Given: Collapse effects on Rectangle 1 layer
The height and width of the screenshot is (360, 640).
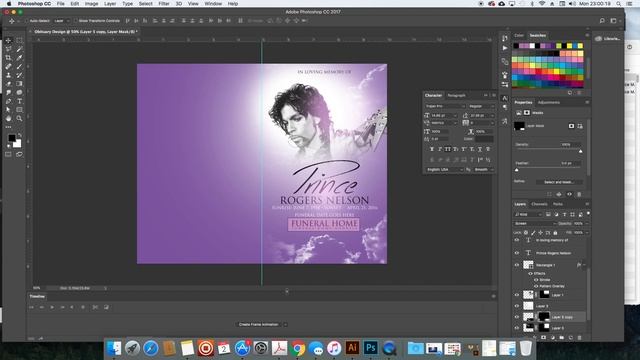Looking at the screenshot, I should click(584, 265).
